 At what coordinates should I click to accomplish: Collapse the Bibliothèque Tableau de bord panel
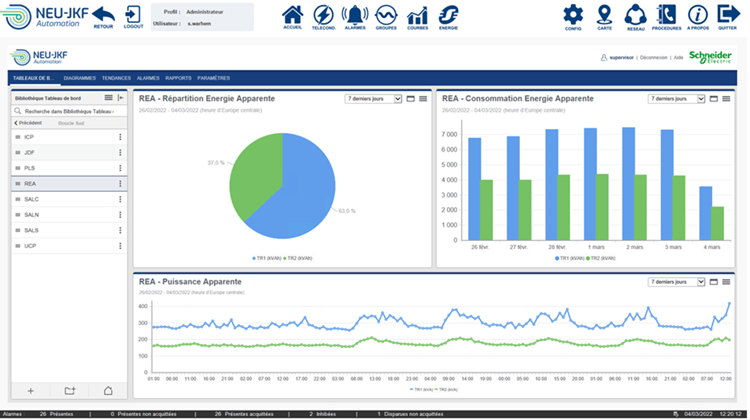tap(121, 98)
